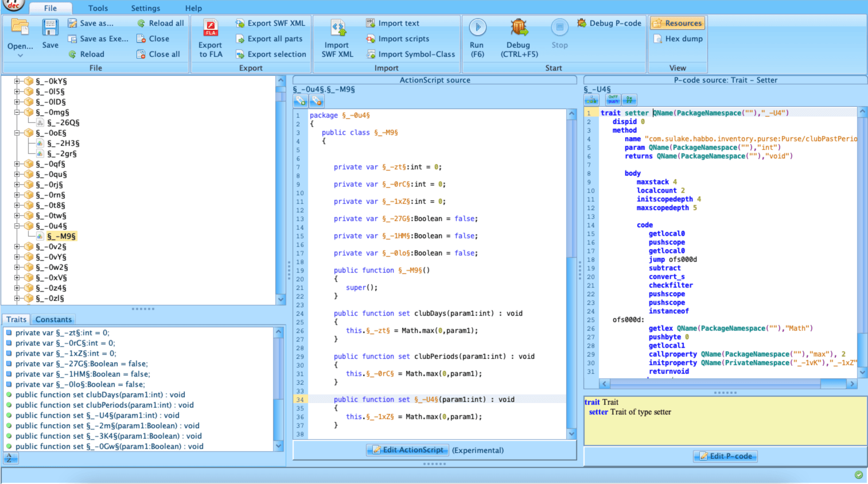The image size is (868, 484).
Task: Toggle the Resources view
Action: 678,23
